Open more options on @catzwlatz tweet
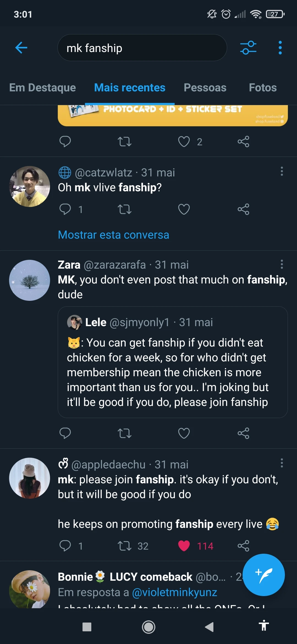This screenshot has width=297, height=644. [282, 171]
